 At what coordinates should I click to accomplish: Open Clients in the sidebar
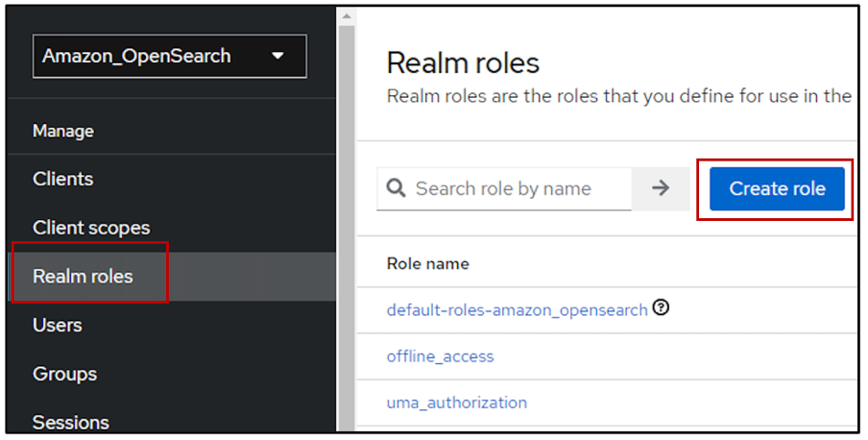(x=62, y=179)
